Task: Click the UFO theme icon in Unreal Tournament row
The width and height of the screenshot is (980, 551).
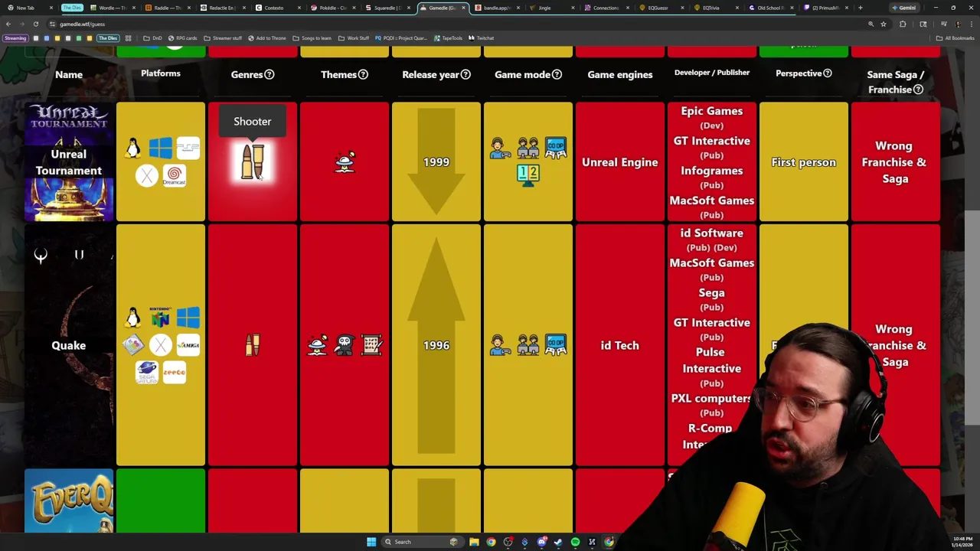Action: tap(345, 161)
